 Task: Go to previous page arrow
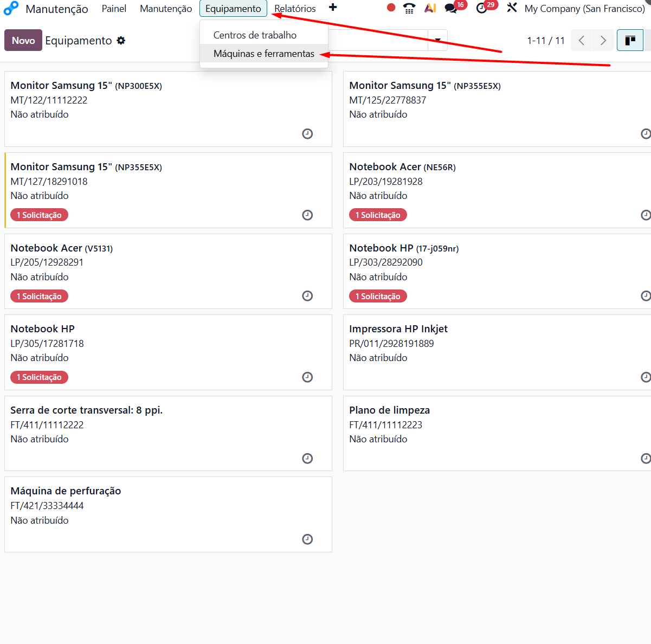click(x=582, y=41)
